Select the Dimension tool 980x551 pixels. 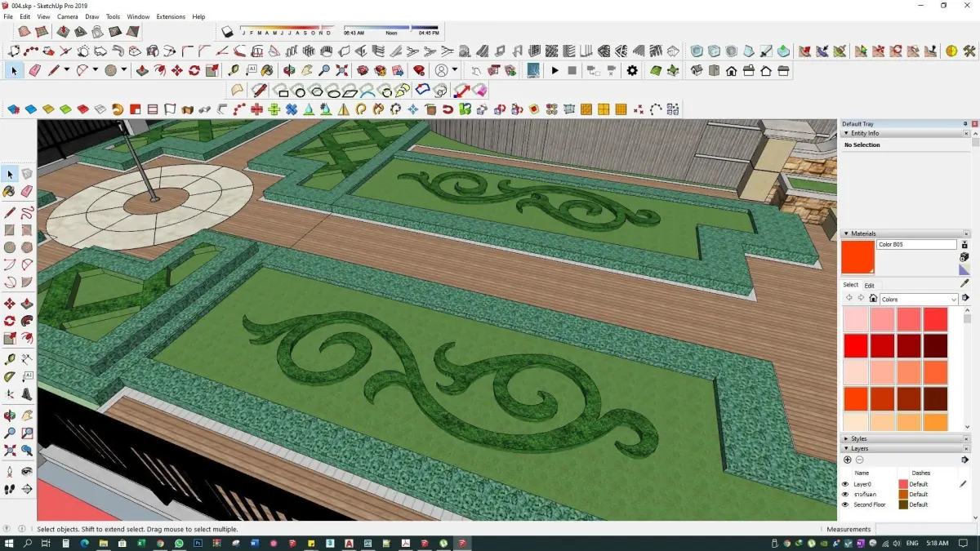27,359
